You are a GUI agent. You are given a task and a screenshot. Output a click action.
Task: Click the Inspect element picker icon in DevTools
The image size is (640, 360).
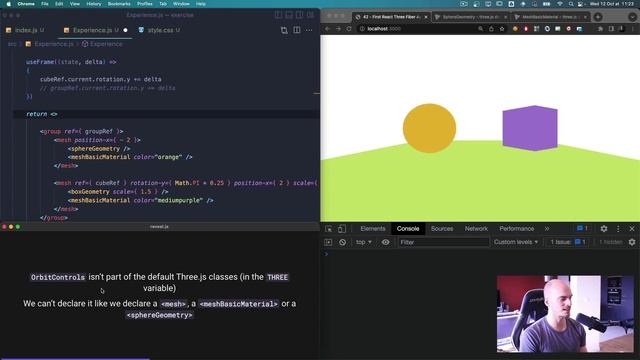[x=329, y=229]
